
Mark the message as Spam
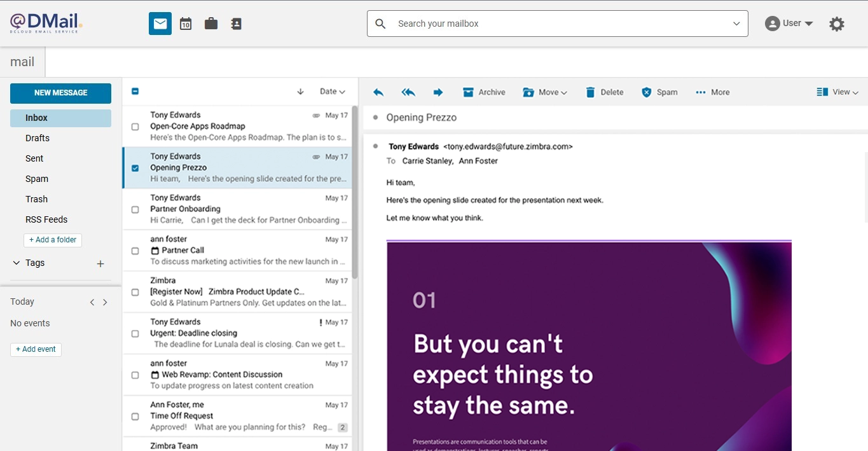point(659,92)
